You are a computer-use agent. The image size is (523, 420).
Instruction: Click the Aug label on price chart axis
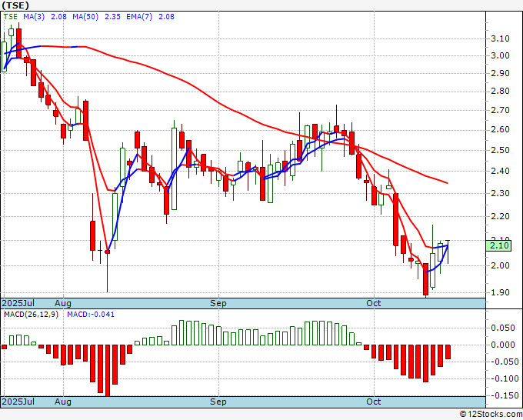63,303
